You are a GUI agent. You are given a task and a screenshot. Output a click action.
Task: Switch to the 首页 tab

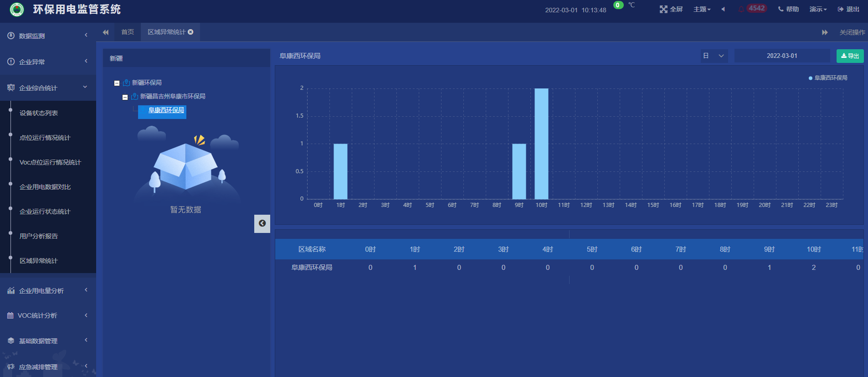128,32
